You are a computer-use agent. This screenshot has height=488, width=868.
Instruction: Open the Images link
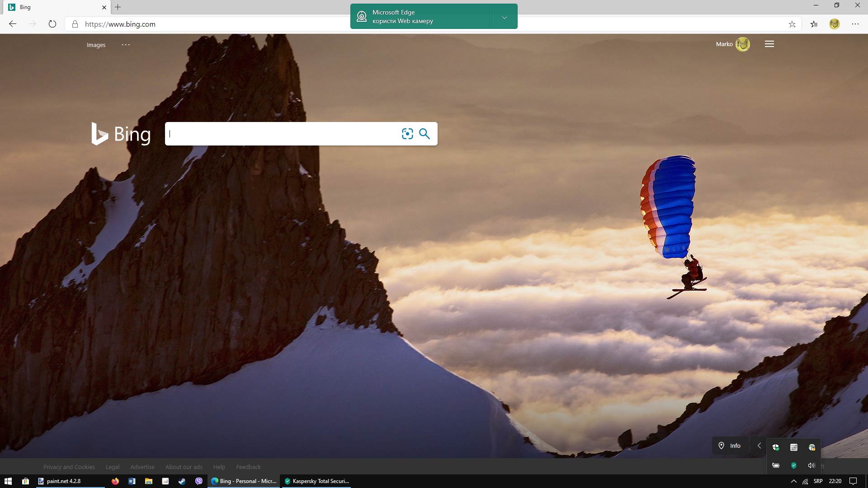pyautogui.click(x=96, y=45)
